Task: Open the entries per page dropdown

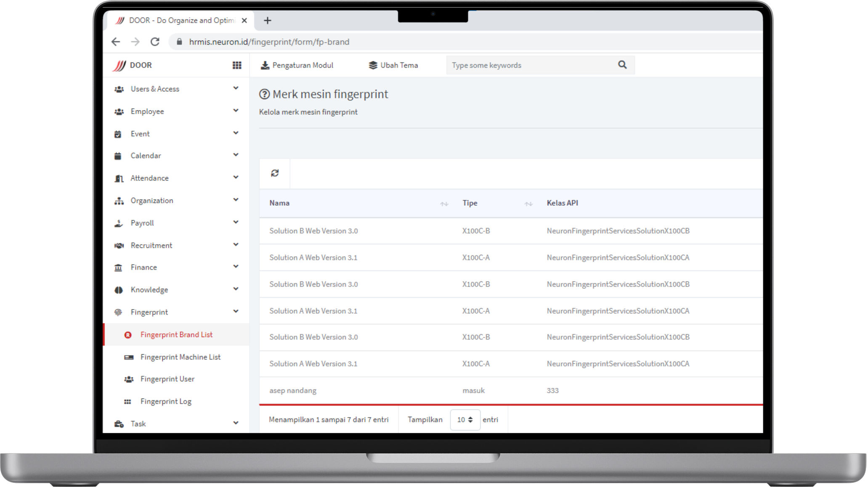Action: [x=465, y=420]
